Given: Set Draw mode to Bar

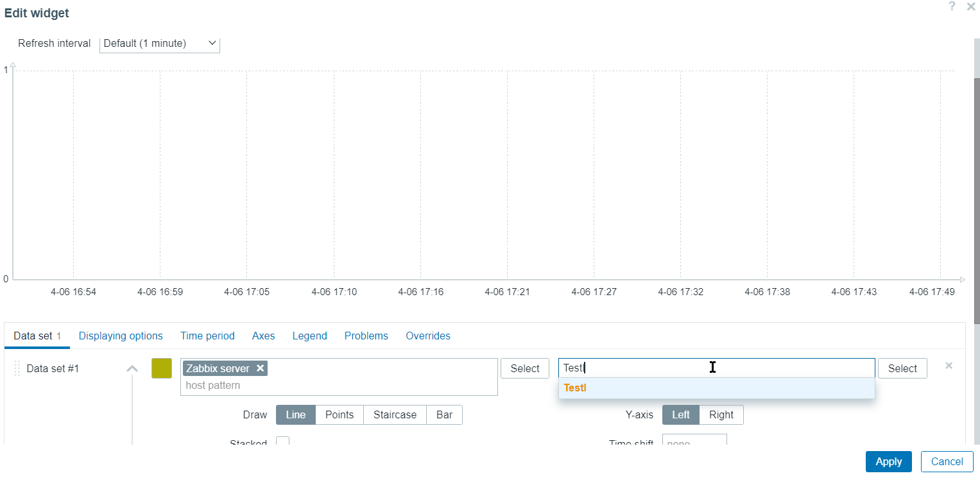Looking at the screenshot, I should (444, 414).
